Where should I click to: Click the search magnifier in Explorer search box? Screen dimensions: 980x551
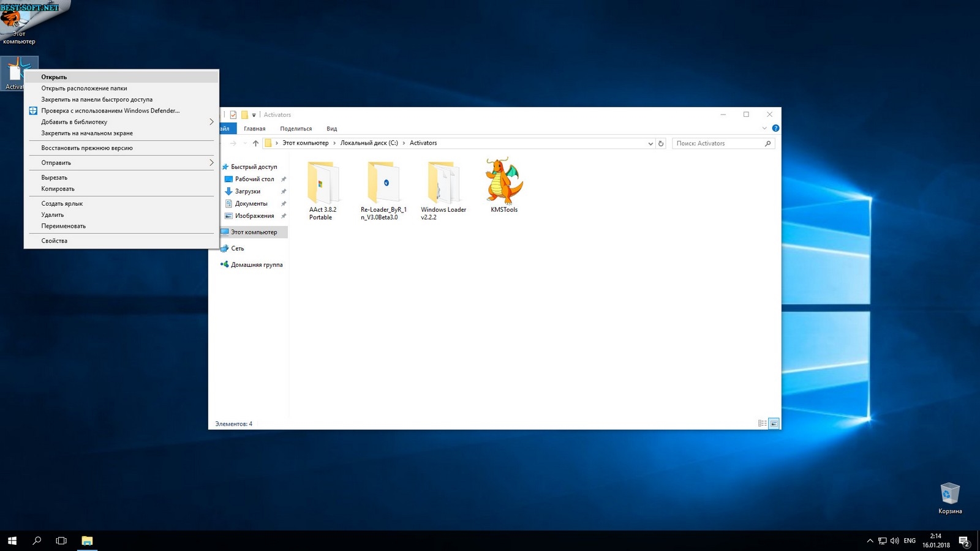click(768, 143)
